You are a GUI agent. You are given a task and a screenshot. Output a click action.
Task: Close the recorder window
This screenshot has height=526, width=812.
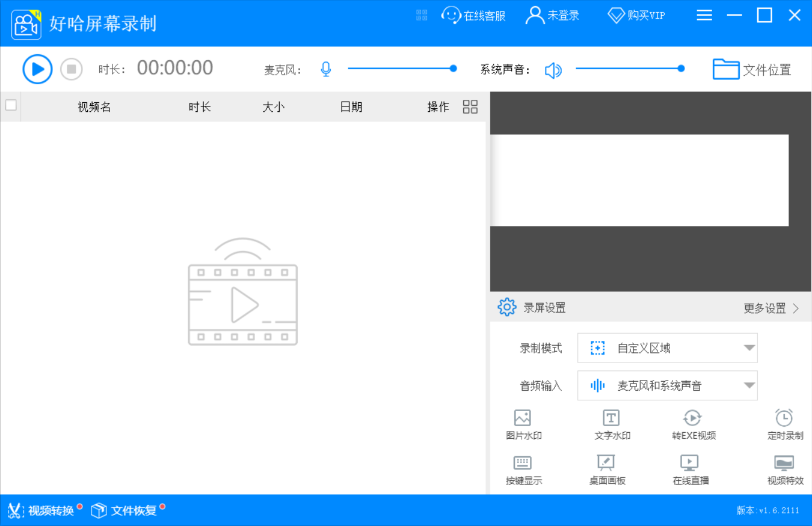[795, 15]
